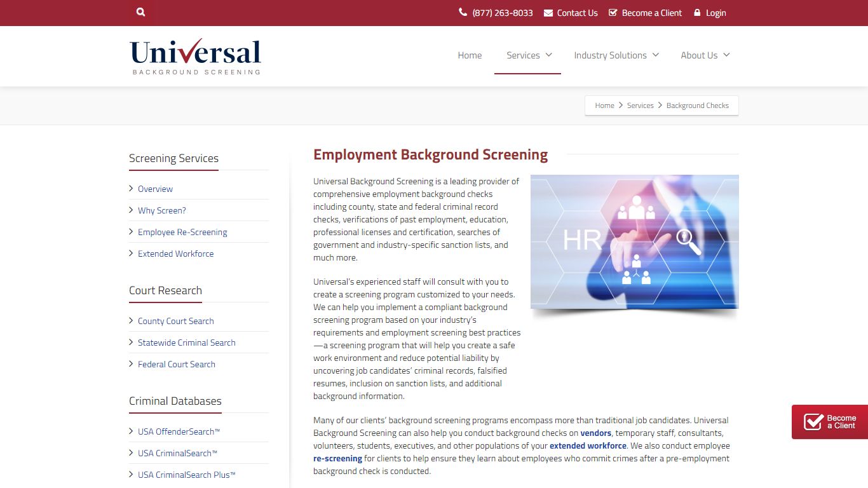Follow the vendors link in the paragraph
This screenshot has width=868, height=488.
click(595, 433)
